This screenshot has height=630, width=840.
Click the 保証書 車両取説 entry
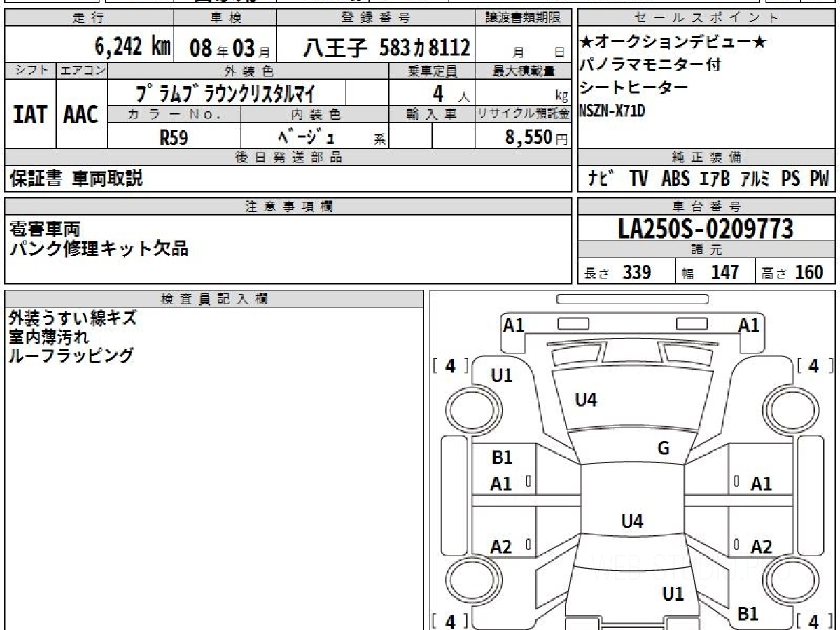tap(76, 178)
